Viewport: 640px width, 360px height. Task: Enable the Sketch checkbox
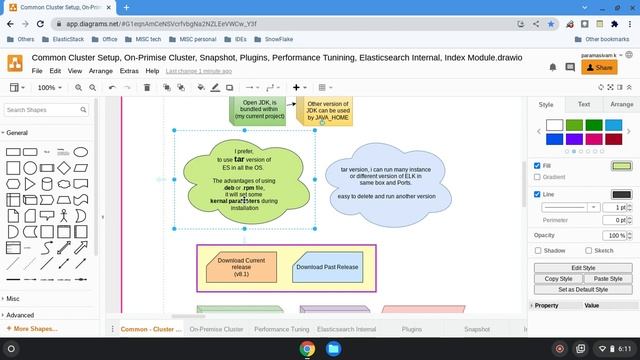(588, 251)
